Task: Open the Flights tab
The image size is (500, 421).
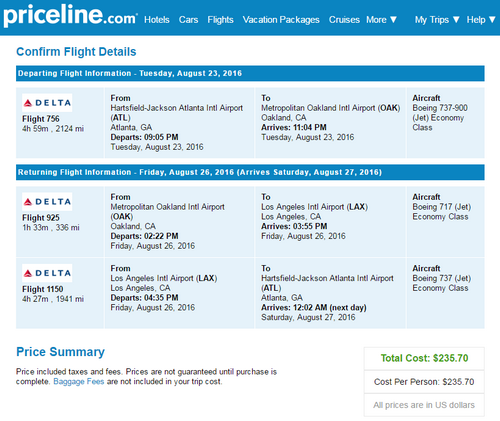Action: click(x=220, y=20)
